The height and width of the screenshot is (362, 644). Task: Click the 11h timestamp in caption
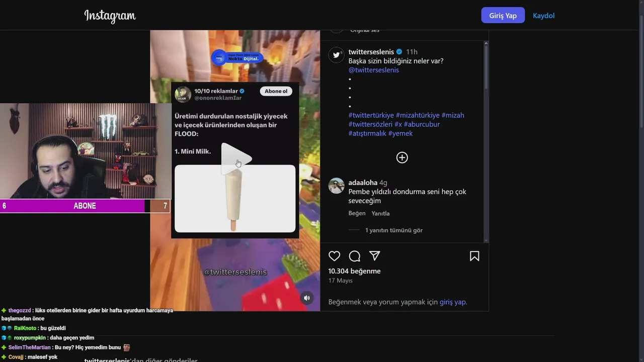pos(412,52)
